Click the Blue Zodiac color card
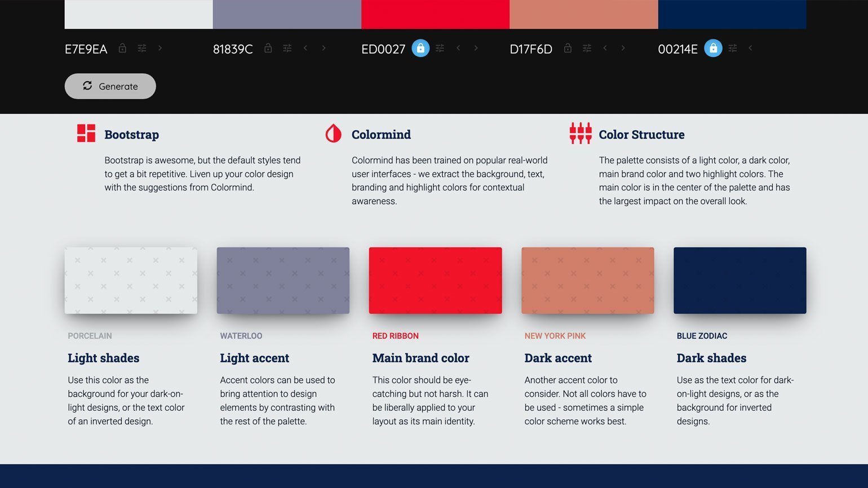 click(740, 281)
